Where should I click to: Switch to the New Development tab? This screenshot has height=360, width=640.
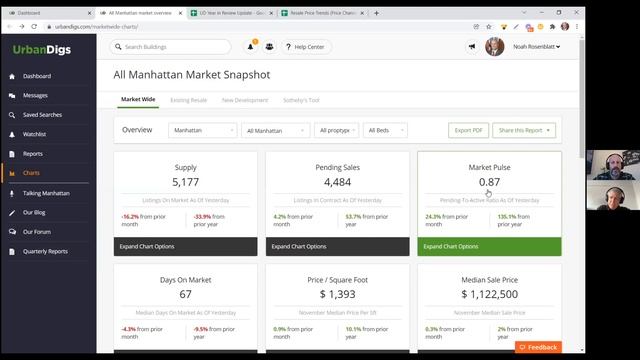point(245,100)
